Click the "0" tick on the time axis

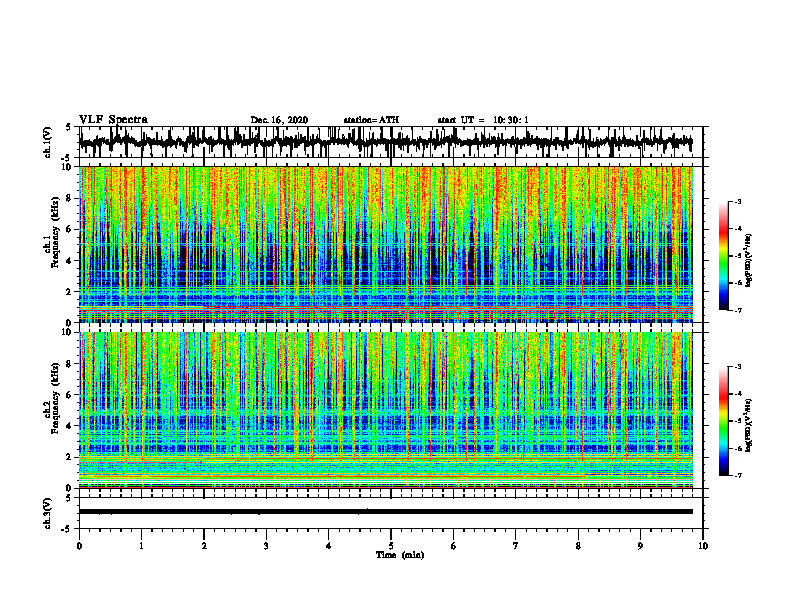[79, 546]
